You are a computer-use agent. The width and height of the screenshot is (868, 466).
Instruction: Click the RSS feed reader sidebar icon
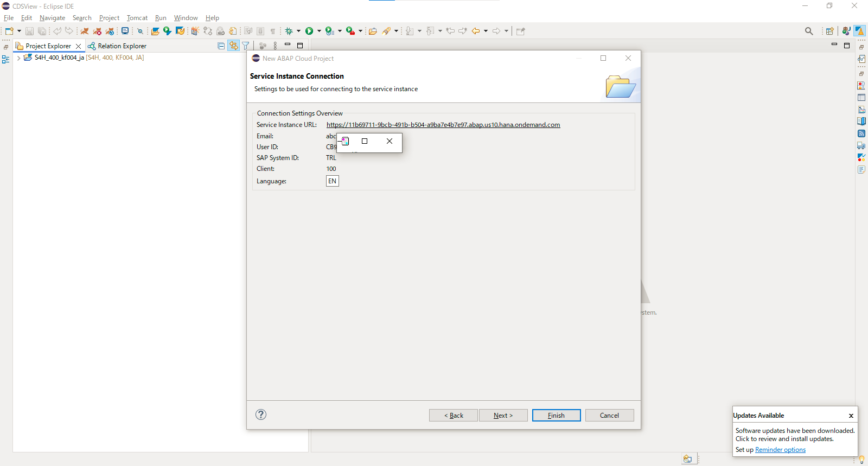click(861, 133)
